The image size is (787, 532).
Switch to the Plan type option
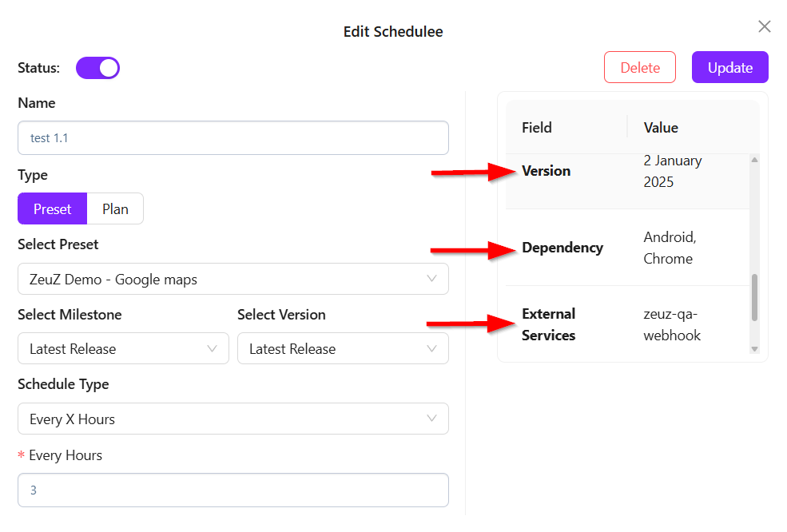[x=115, y=209]
